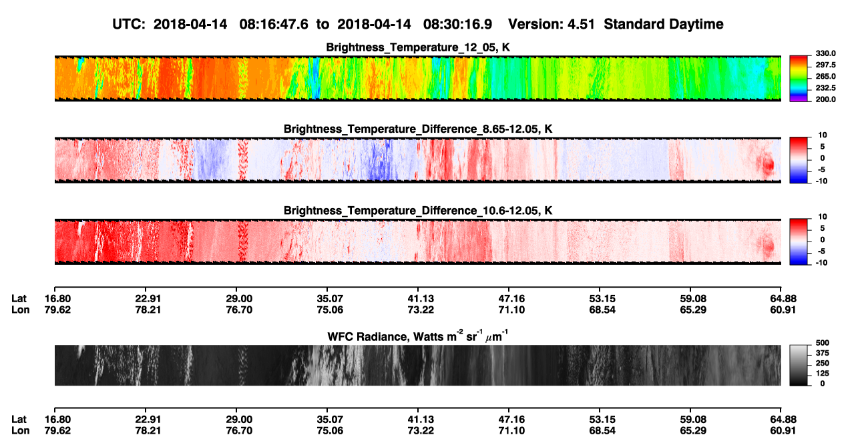The image size is (868, 445).
Task: Click the Brightness_Temperature_Difference_10.6-12.05, K title
Action: click(418, 211)
